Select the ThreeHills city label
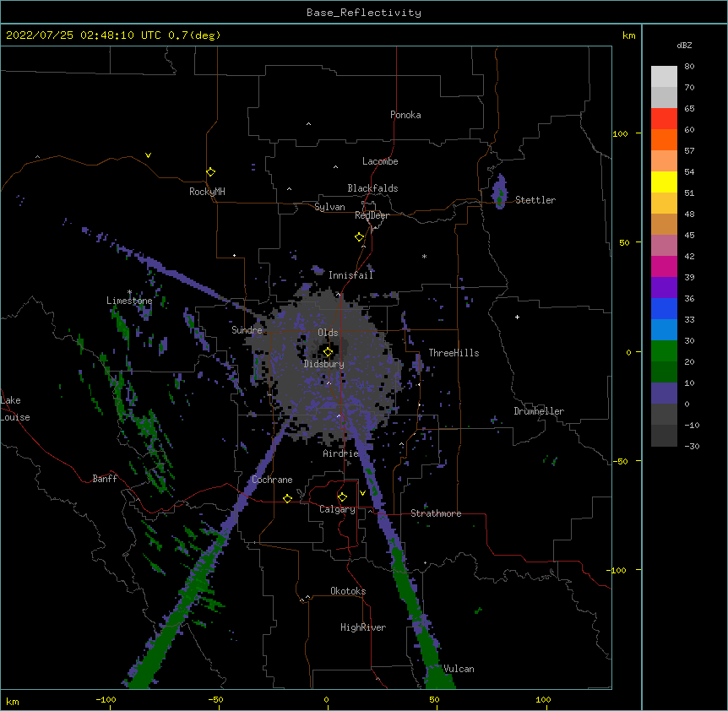Screen dimensions: 728x711 pyautogui.click(x=454, y=353)
